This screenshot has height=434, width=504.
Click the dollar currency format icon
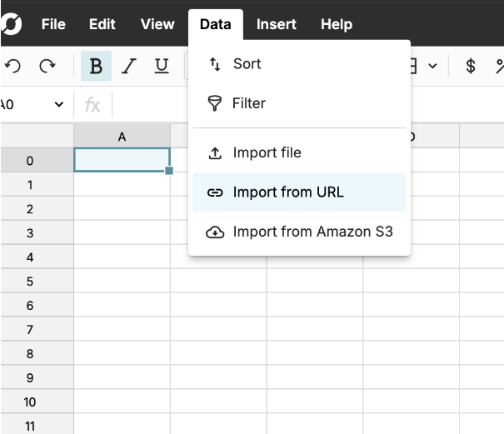pyautogui.click(x=471, y=67)
